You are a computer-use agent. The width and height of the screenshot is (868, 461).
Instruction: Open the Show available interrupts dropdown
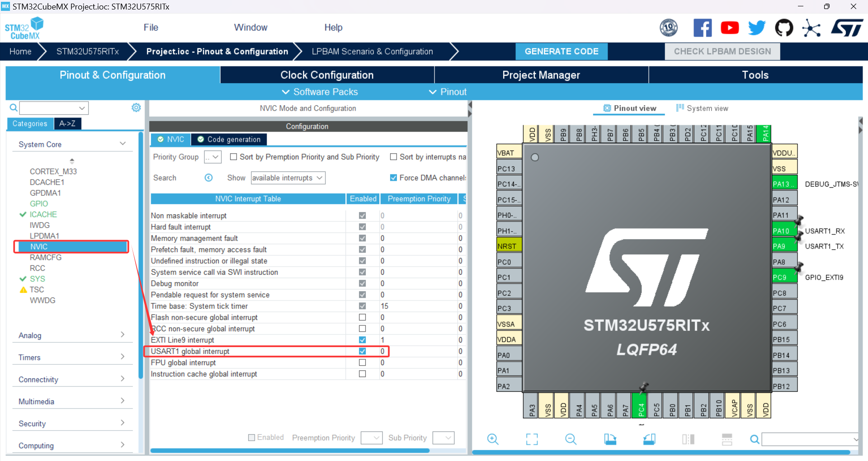point(288,178)
